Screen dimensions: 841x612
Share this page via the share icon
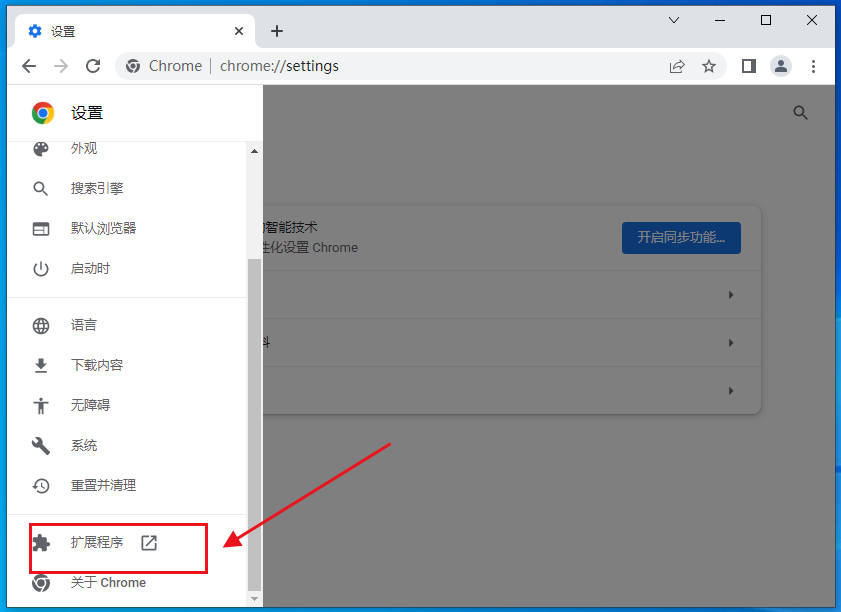coord(677,66)
